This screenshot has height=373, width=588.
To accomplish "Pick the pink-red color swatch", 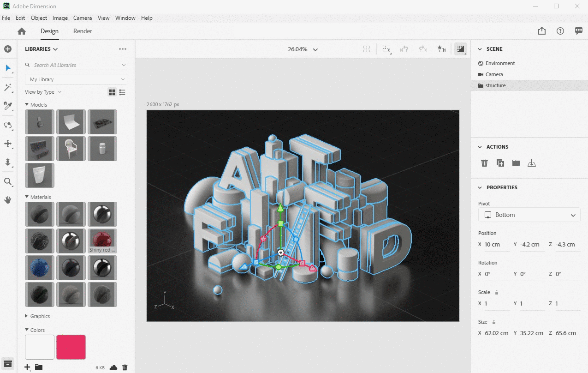I will click(71, 347).
